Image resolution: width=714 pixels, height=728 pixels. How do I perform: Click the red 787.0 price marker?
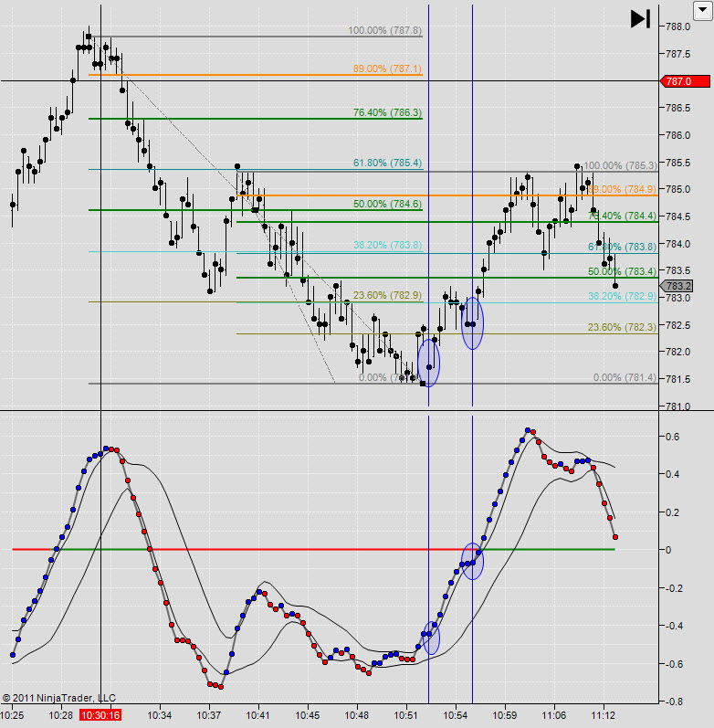(685, 81)
